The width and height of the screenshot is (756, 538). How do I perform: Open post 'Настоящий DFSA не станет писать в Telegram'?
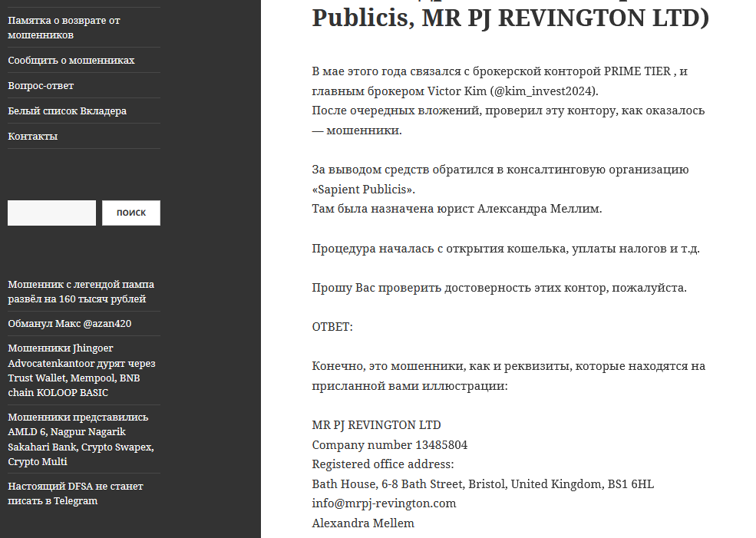[x=75, y=493]
